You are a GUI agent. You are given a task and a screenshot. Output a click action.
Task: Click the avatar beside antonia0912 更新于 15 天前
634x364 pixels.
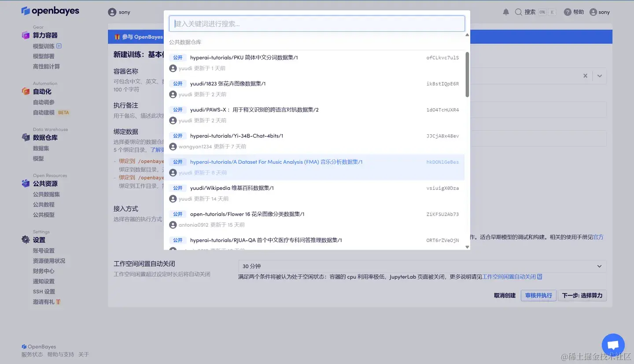pos(173,225)
